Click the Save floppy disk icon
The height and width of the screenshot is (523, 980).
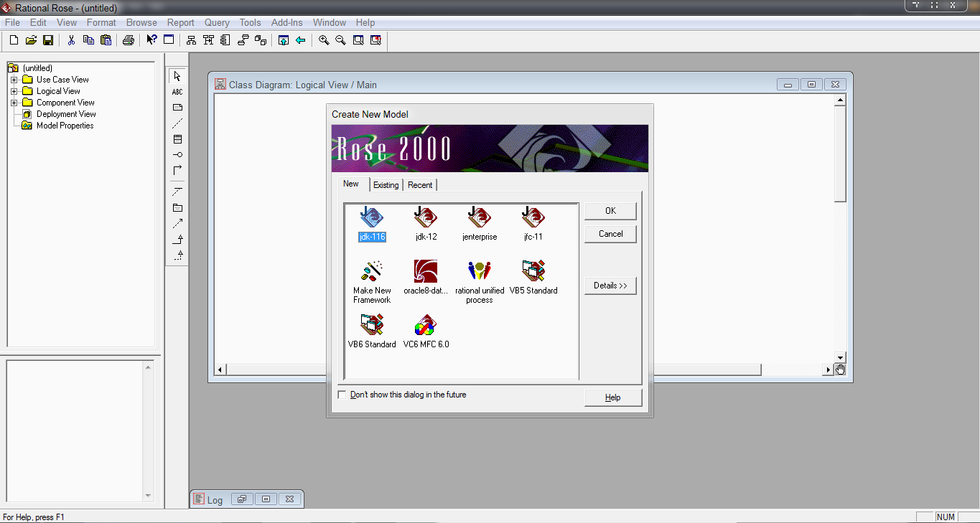48,40
